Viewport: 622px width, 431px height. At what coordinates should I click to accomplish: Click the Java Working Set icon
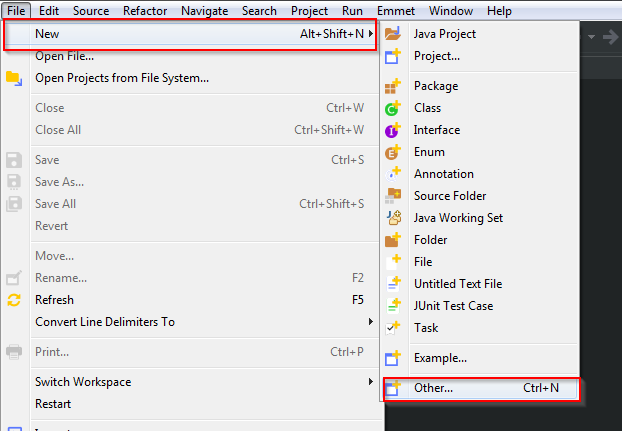pos(394,218)
